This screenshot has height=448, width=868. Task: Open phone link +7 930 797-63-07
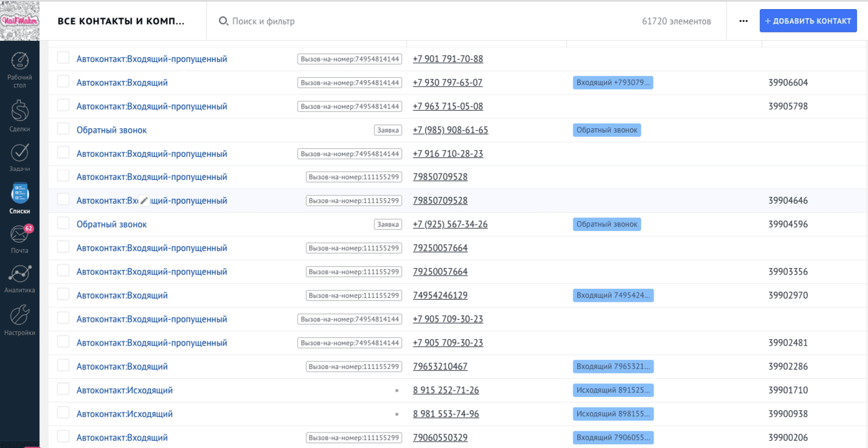pos(447,83)
